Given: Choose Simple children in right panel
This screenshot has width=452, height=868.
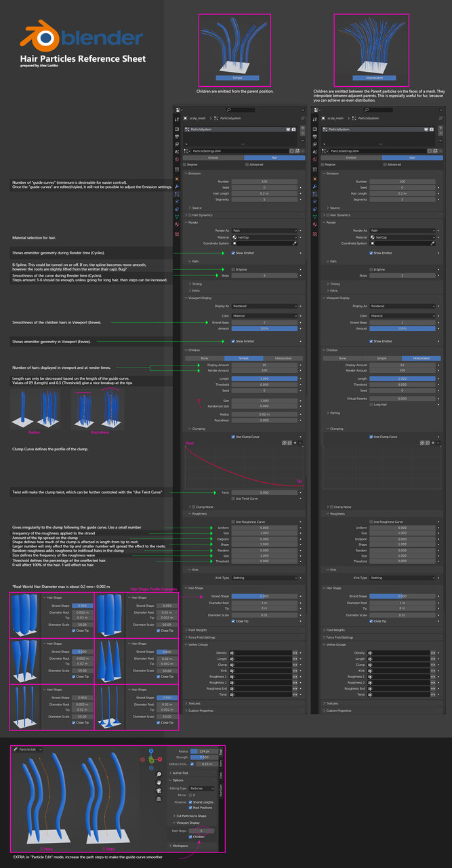Looking at the screenshot, I should 382,358.
